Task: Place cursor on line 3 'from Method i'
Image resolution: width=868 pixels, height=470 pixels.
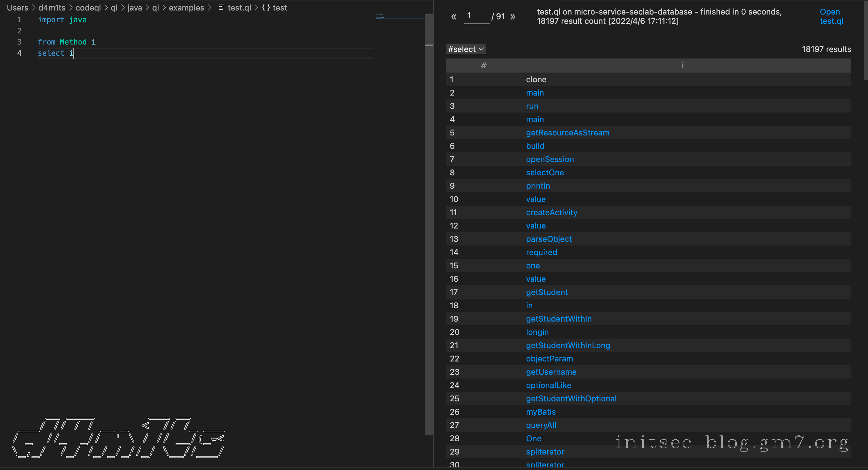Action: point(67,42)
